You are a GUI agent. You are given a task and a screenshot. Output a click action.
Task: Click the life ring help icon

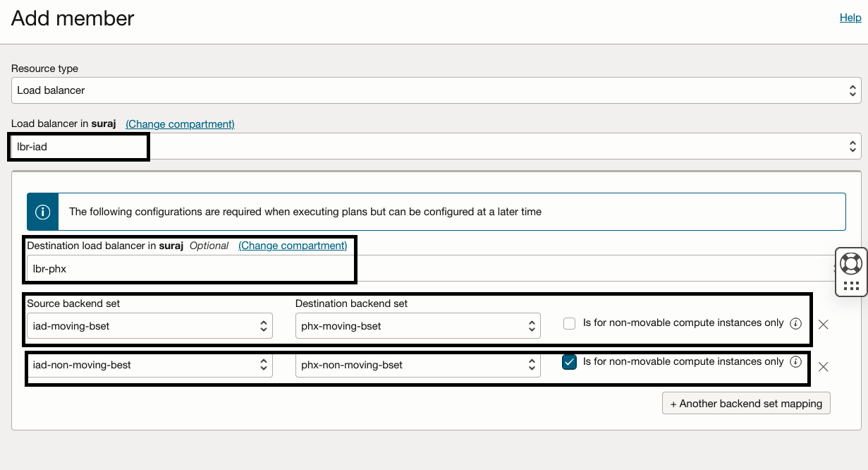point(851,263)
